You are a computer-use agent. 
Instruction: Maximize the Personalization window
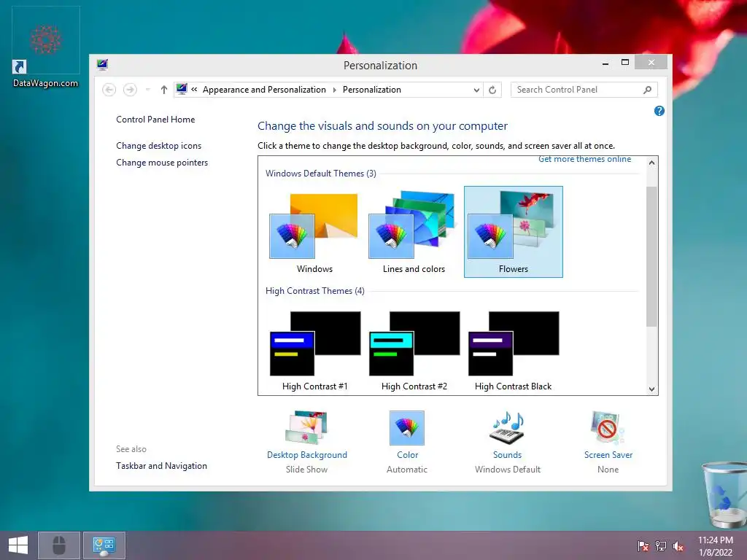[x=625, y=63]
